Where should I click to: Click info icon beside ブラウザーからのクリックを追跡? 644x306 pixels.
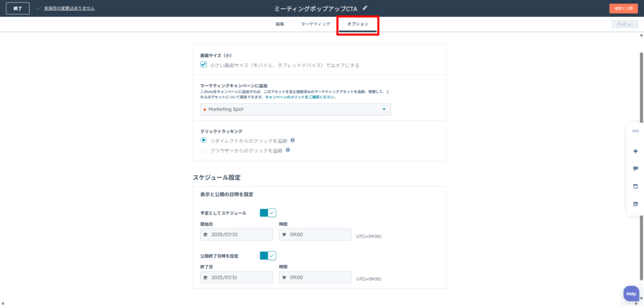(x=288, y=150)
